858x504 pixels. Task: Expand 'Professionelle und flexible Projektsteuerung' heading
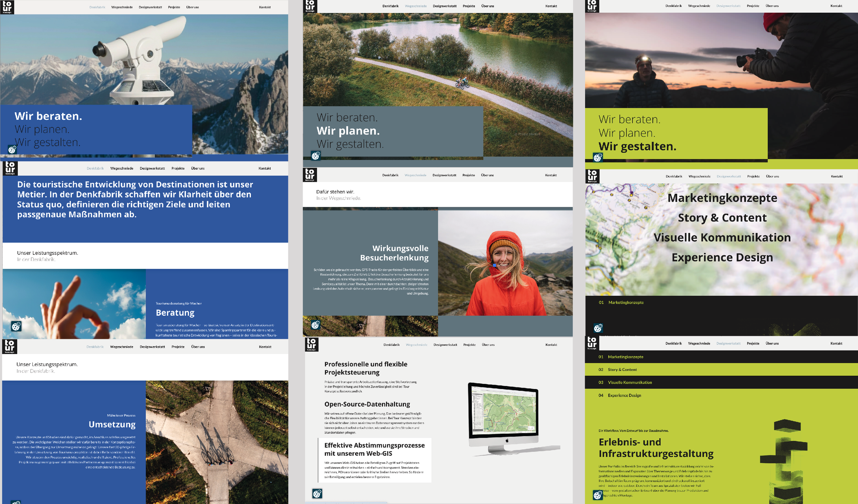pyautogui.click(x=366, y=368)
